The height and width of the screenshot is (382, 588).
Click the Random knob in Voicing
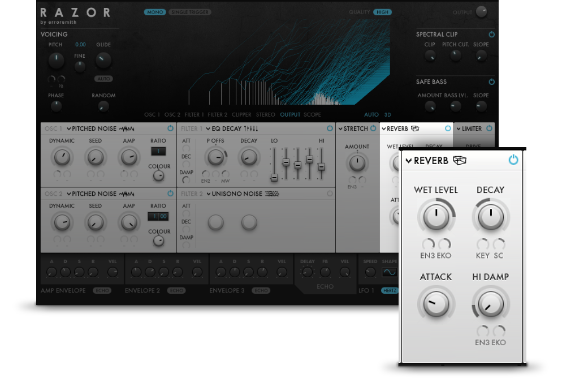tap(103, 106)
